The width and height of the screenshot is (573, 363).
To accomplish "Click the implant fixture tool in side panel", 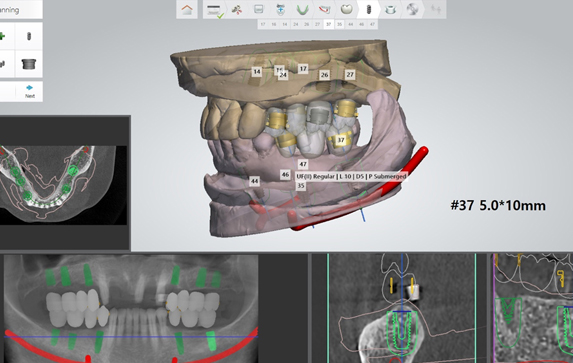I will (x=29, y=36).
